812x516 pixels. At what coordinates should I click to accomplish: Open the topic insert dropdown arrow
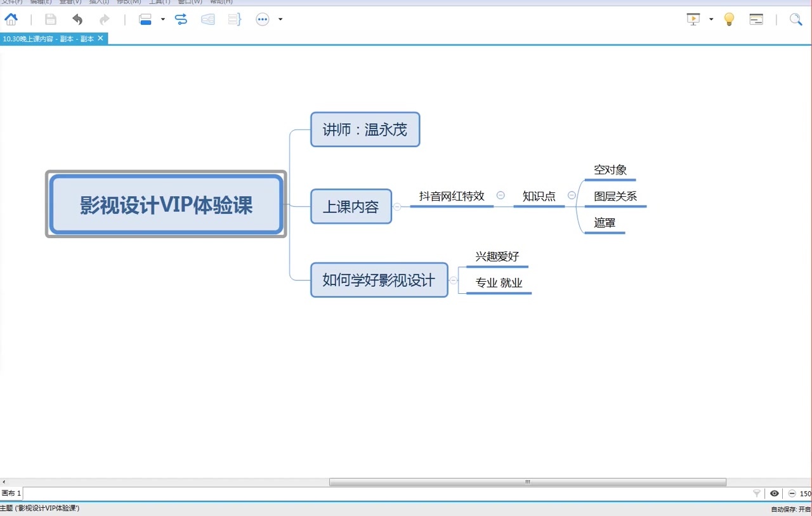tap(163, 19)
